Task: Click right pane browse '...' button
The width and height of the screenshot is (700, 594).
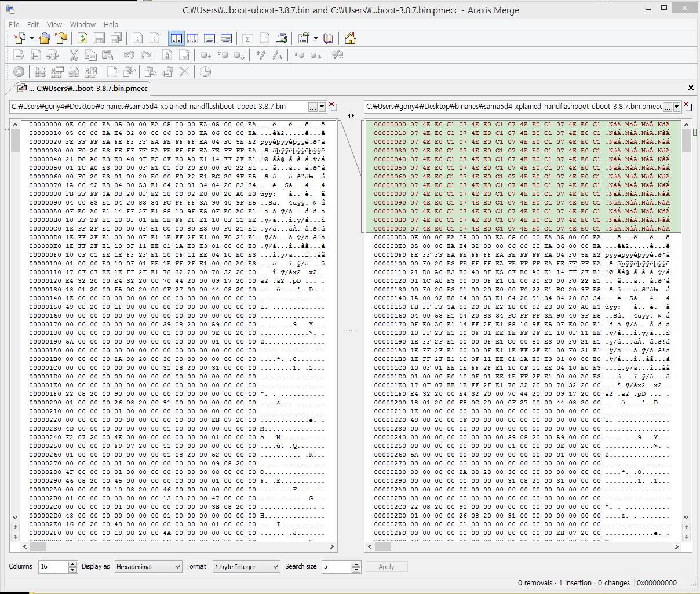Action: (668, 107)
